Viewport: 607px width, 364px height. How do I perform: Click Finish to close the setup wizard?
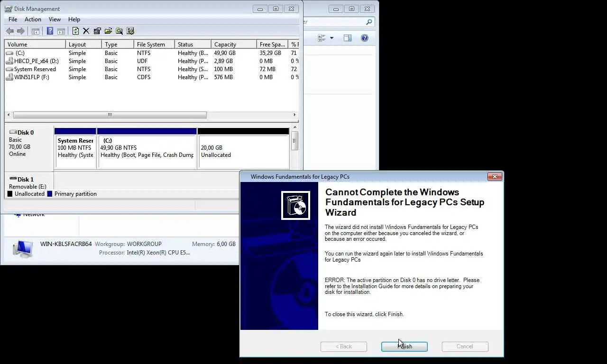[405, 346]
